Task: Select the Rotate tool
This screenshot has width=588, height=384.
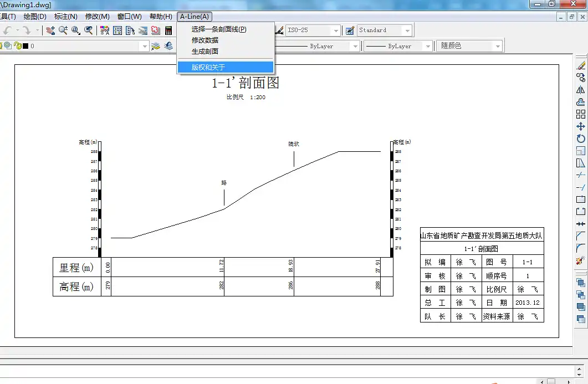Action: pyautogui.click(x=581, y=139)
